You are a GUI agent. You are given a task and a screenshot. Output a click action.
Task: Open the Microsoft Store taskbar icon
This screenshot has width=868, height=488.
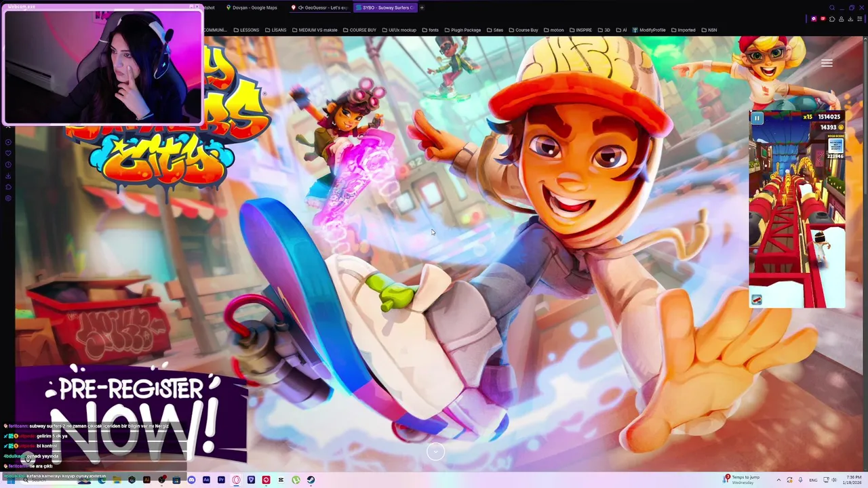click(176, 480)
